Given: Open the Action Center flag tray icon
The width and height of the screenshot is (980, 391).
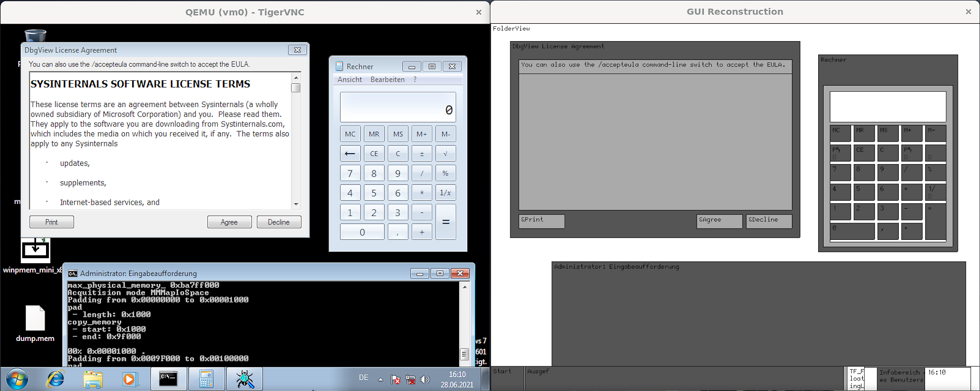Looking at the screenshot, I should click(395, 380).
